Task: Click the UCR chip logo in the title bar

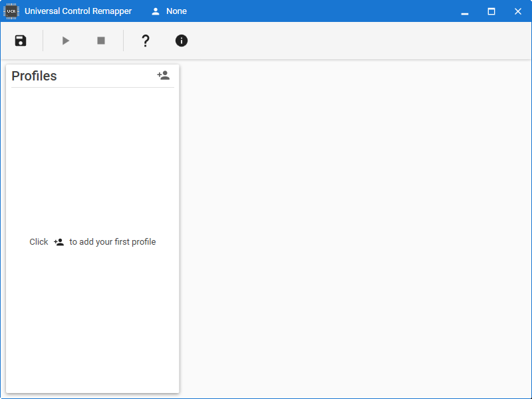Action: click(11, 11)
